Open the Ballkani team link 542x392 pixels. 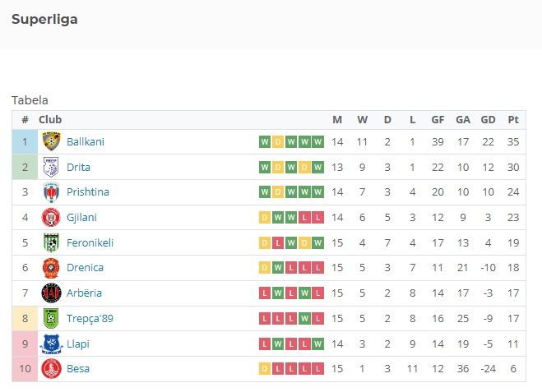86,142
